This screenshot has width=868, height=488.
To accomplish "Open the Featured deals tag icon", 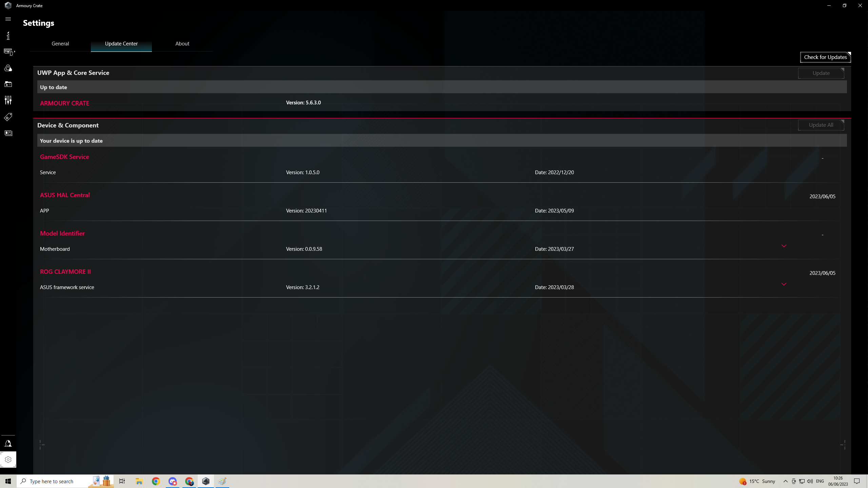I will 8,117.
